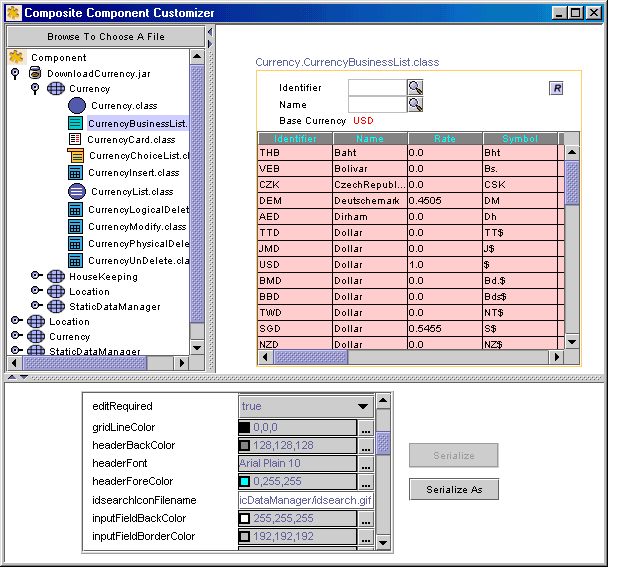Click the CurrencyCard.class document icon
This screenshot has height=580, width=620.
(x=75, y=139)
